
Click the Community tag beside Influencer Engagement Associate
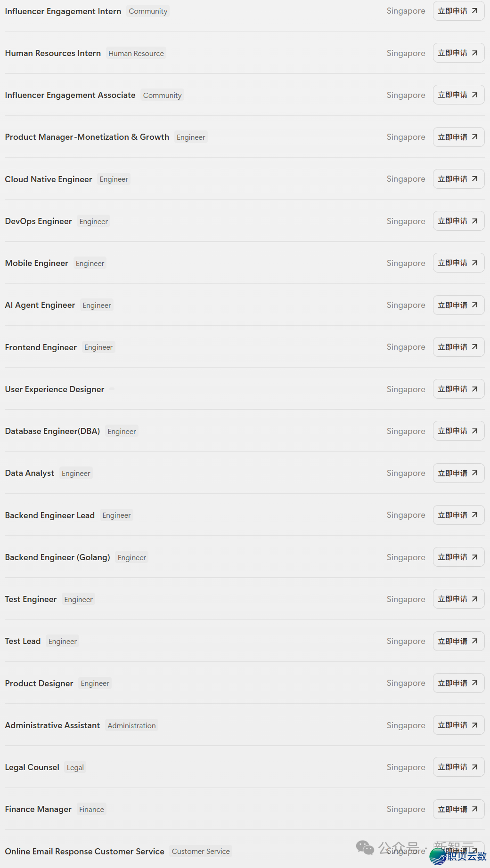click(162, 96)
